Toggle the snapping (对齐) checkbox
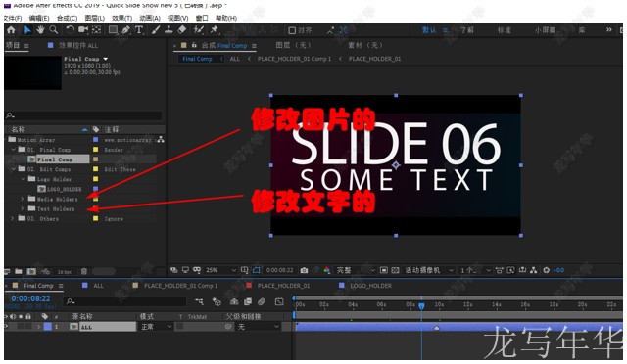Image resolution: width=627 pixels, height=364 pixels. point(292,30)
